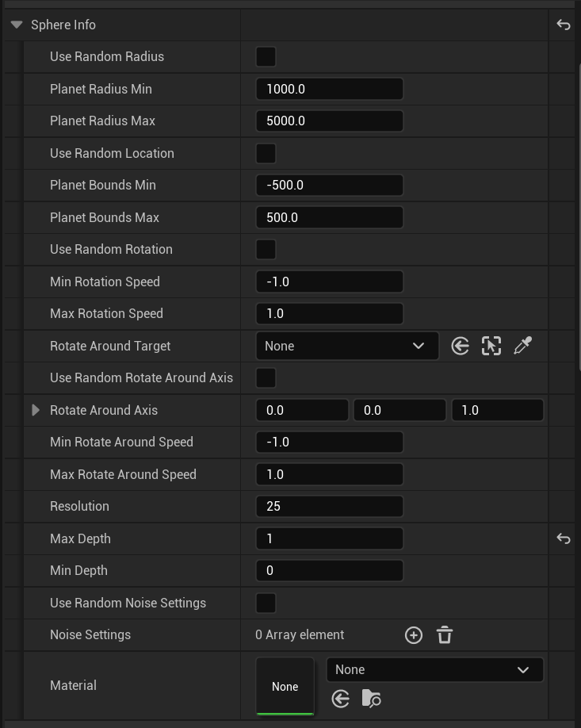Expand the Rotate Around Axis property
Image resolution: width=581 pixels, height=728 pixels.
36,410
